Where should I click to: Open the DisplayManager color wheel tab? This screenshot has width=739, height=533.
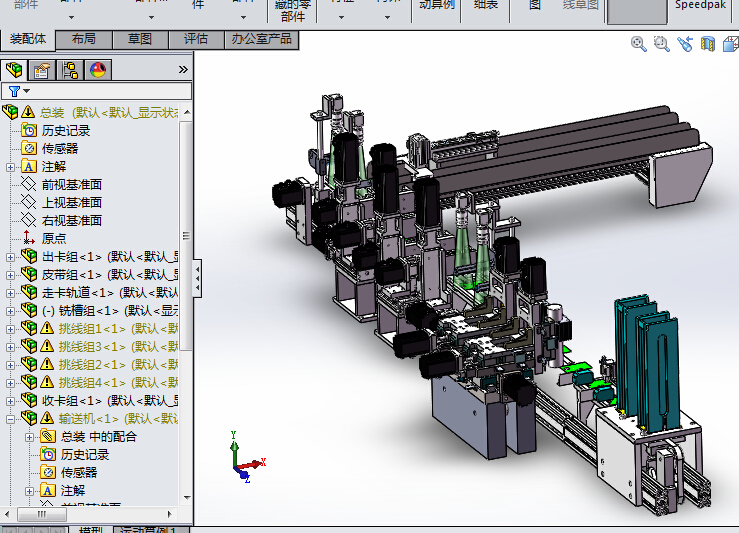point(98,70)
